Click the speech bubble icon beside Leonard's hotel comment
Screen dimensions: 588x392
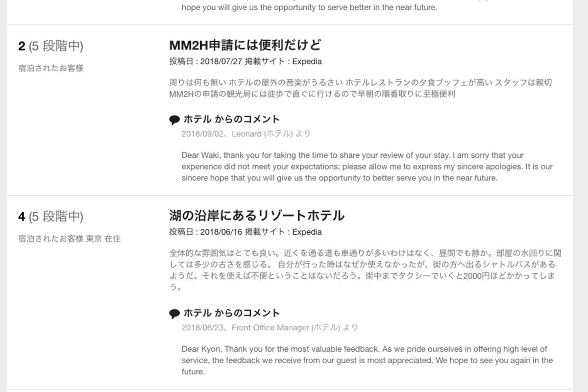point(174,120)
